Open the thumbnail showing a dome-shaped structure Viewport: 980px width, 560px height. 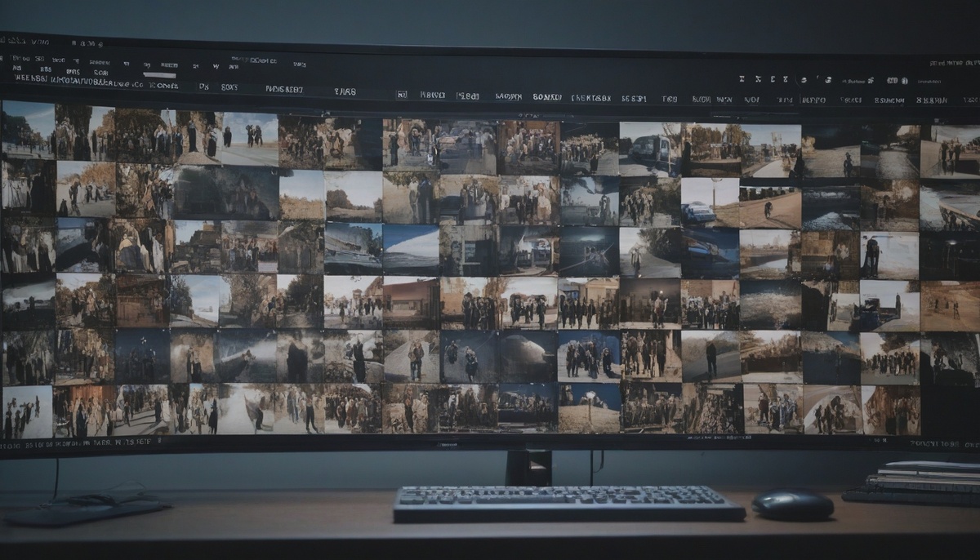coord(528,357)
